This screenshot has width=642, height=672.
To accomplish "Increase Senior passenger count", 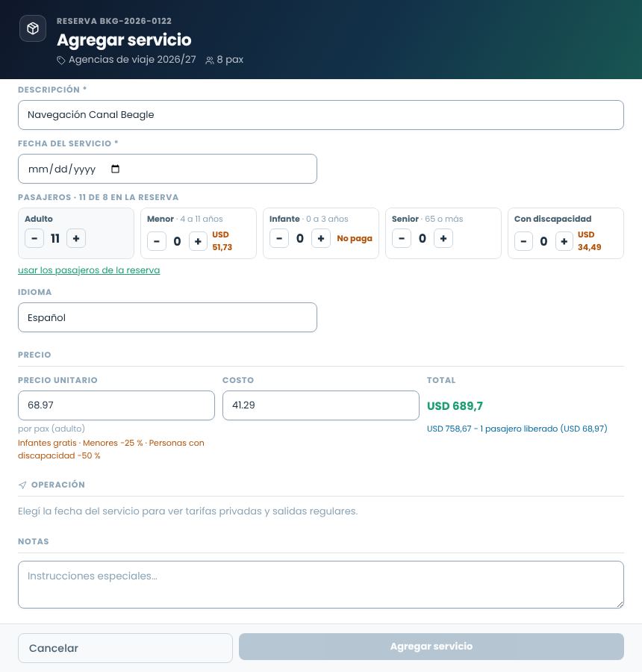I will [443, 238].
